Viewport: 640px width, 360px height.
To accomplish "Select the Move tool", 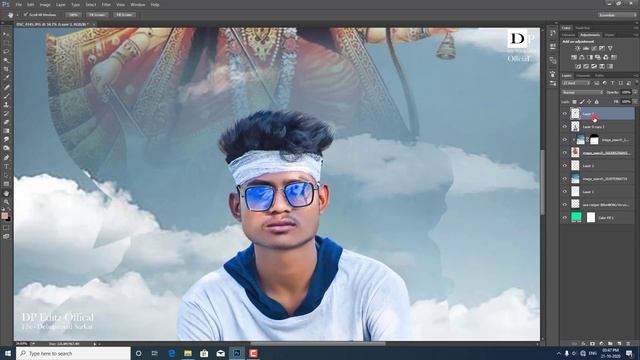I will (6, 34).
